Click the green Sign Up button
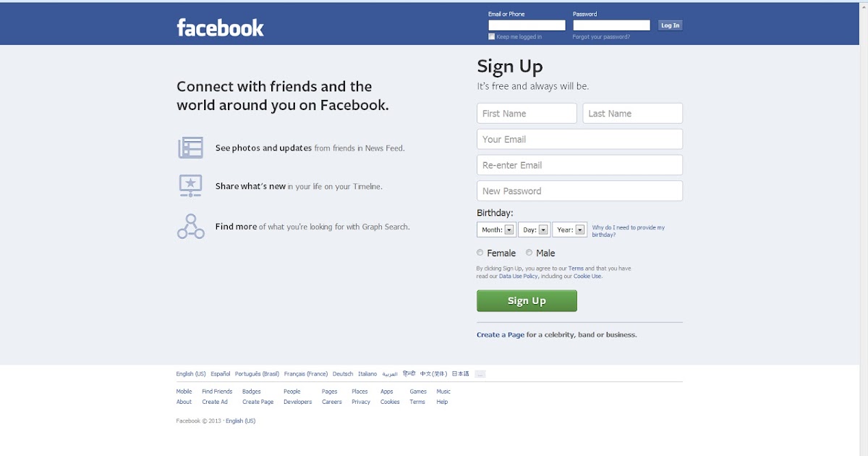868x456 pixels. (527, 301)
